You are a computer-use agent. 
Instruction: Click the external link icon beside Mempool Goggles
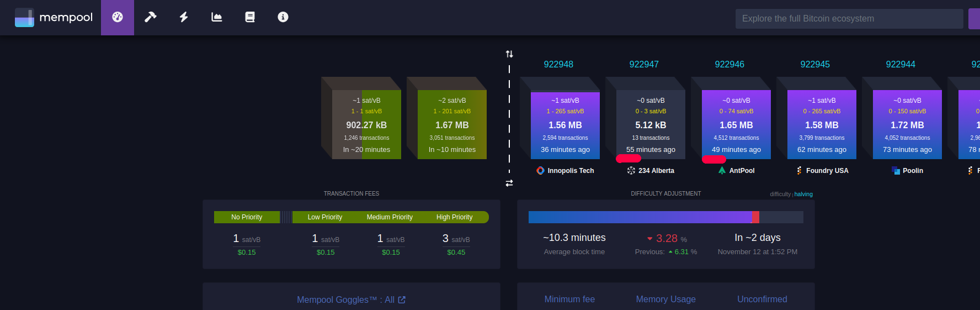pyautogui.click(x=402, y=300)
